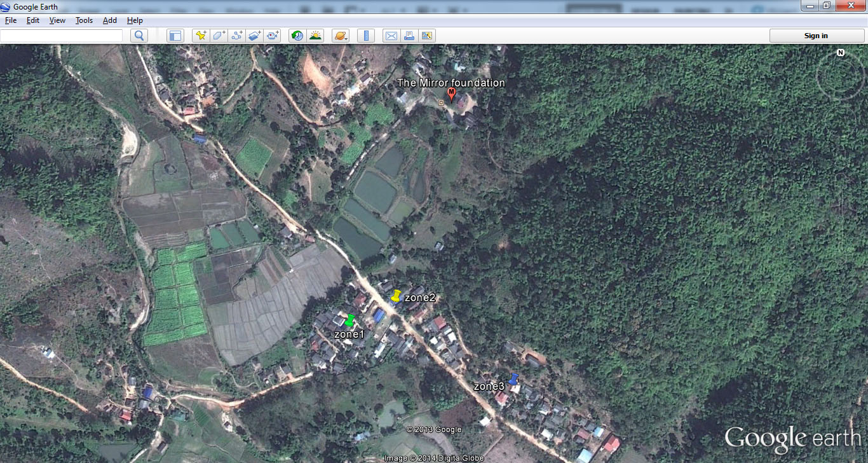Toggle historical imagery clock button
This screenshot has height=463, width=868.
coord(297,36)
